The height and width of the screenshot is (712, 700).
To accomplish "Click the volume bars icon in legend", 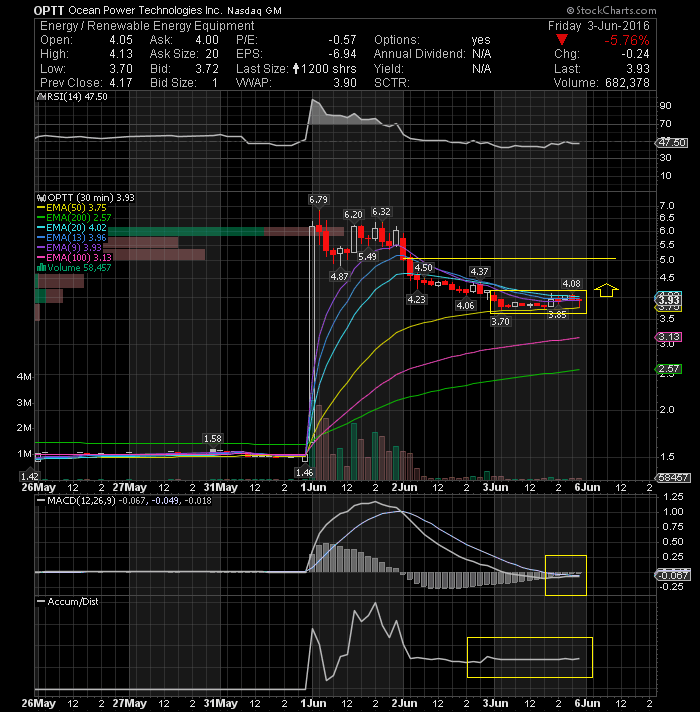I will click(41, 267).
